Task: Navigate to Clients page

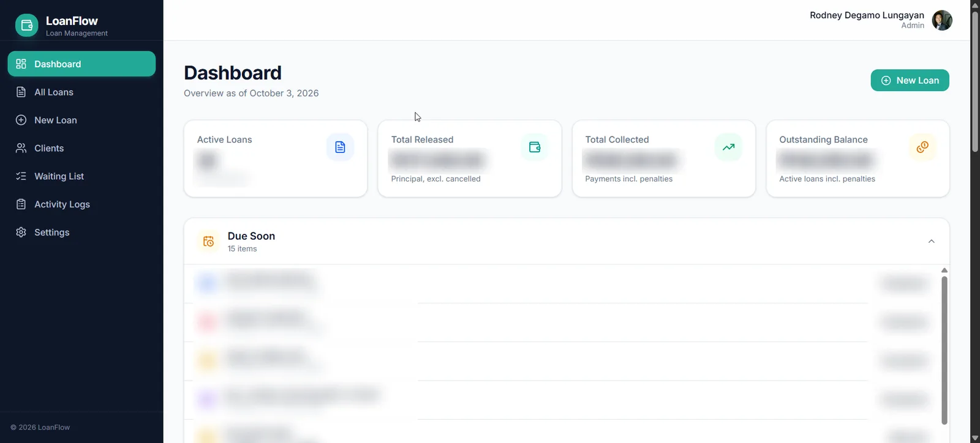Action: (81, 148)
